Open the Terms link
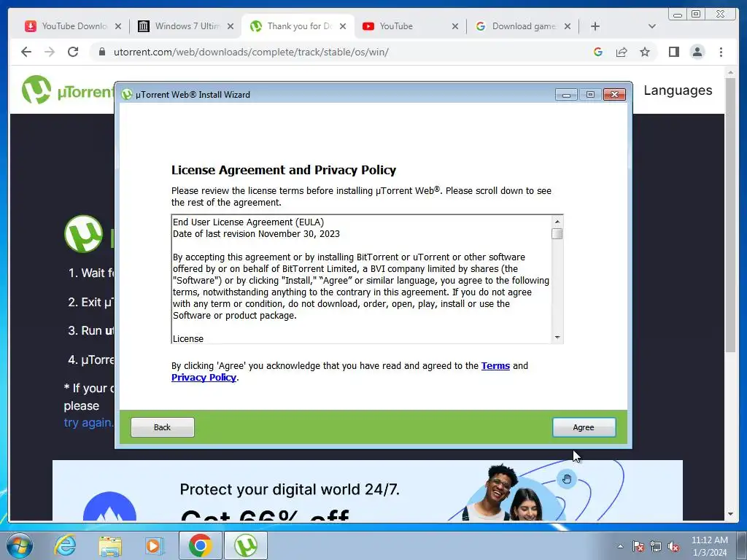The width and height of the screenshot is (747, 560). point(495,366)
